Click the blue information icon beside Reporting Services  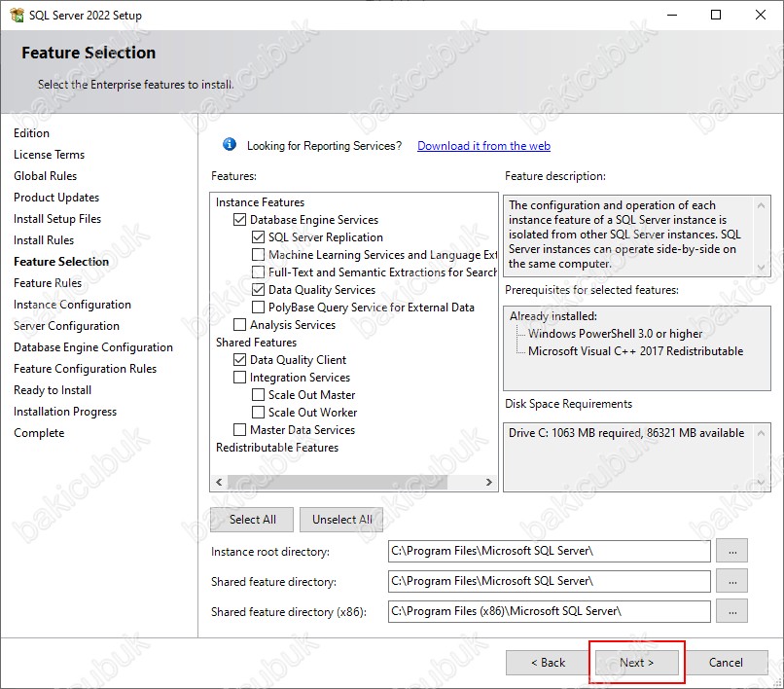click(230, 145)
